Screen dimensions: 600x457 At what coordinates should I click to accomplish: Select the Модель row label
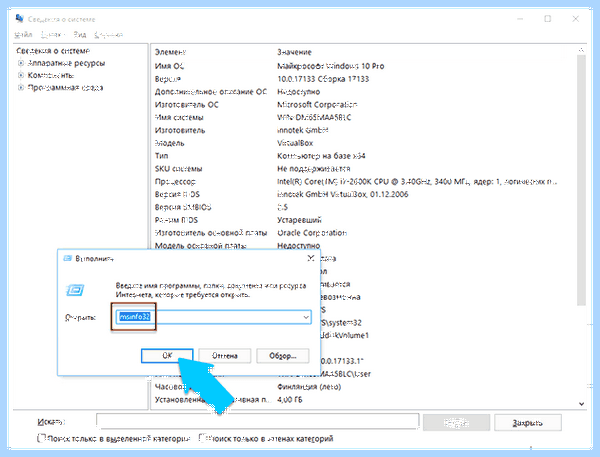coord(170,143)
